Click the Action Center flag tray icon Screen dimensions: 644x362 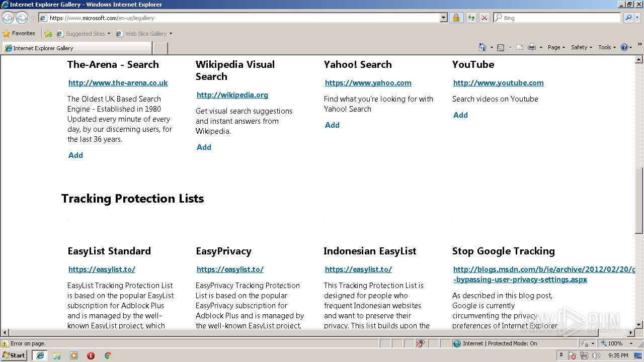point(572,355)
